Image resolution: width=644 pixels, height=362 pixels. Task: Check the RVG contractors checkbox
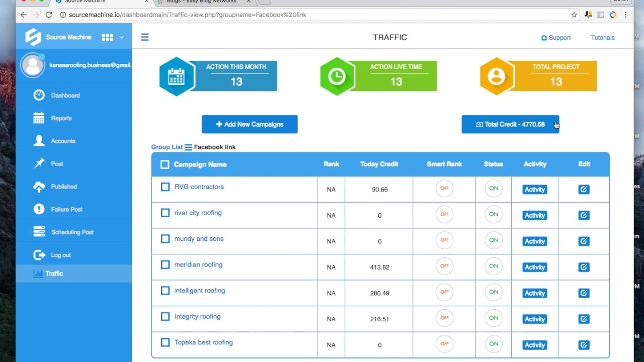click(x=165, y=187)
